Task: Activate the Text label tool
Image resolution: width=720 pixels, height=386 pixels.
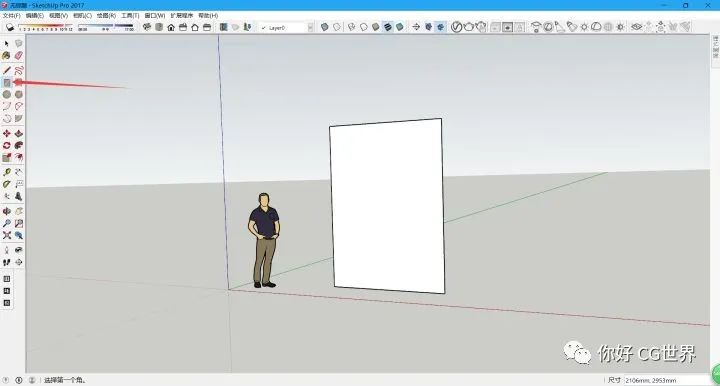Action: pos(18,185)
